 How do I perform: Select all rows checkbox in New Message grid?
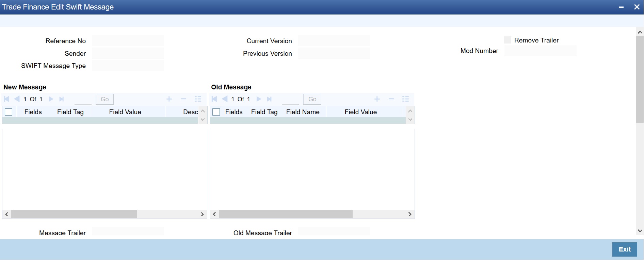9,112
